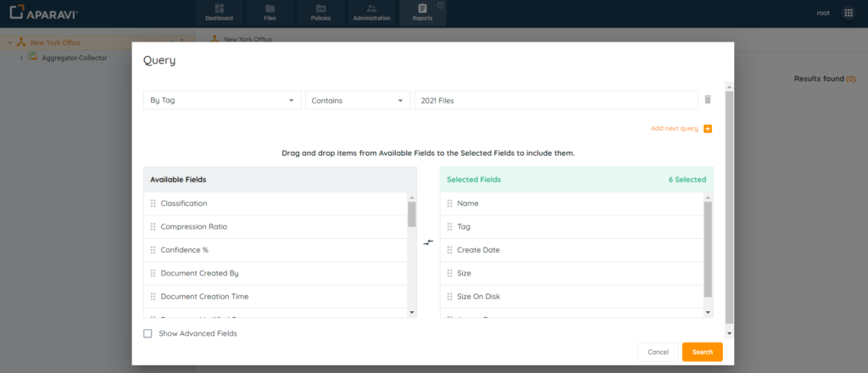Open the By Tag dropdown
This screenshot has width=868, height=373.
click(222, 100)
